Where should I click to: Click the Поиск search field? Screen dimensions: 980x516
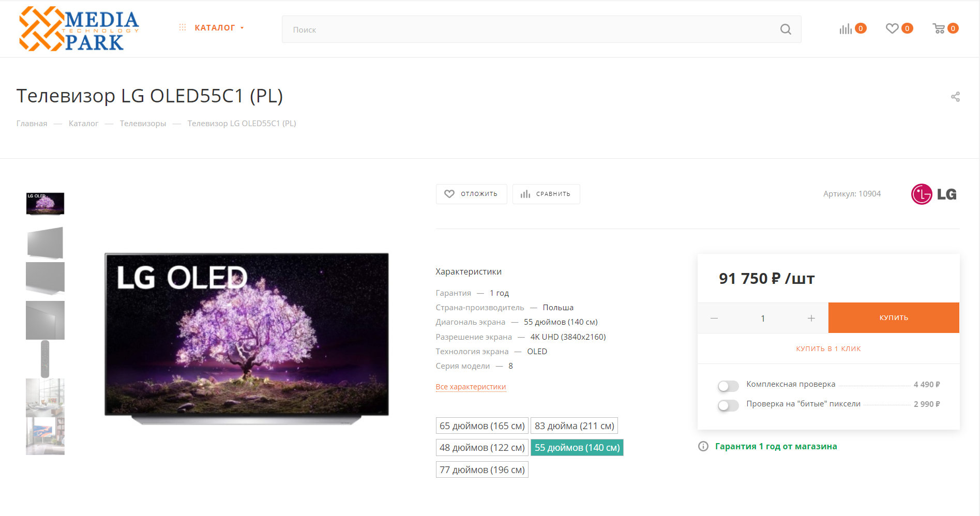pyautogui.click(x=541, y=29)
